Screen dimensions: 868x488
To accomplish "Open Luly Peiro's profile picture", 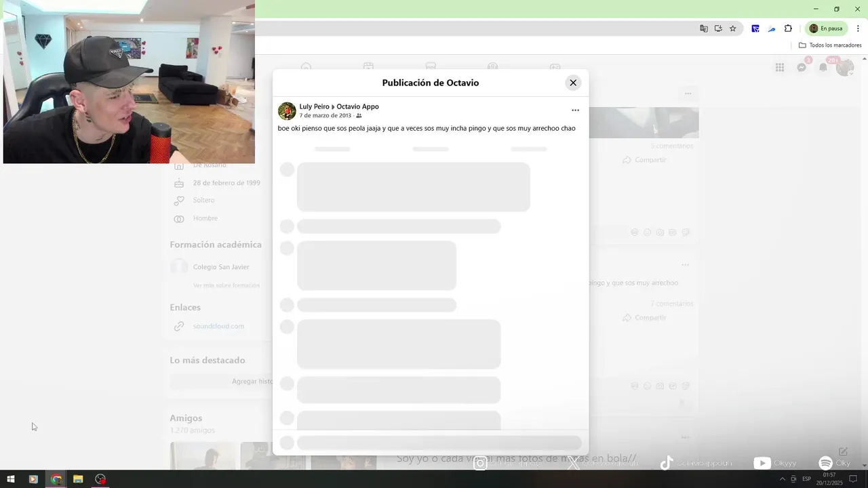I will pyautogui.click(x=287, y=111).
